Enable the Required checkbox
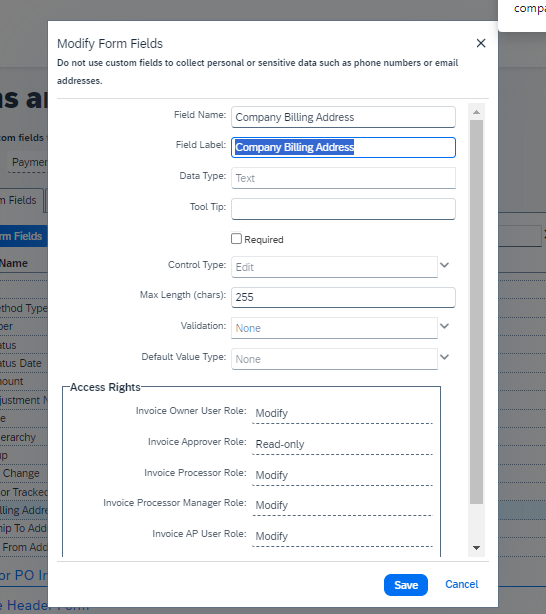The image size is (546, 614). tap(236, 239)
